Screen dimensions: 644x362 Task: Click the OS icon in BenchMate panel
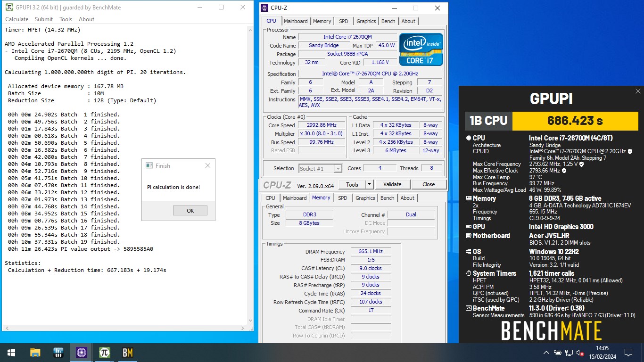click(x=469, y=252)
